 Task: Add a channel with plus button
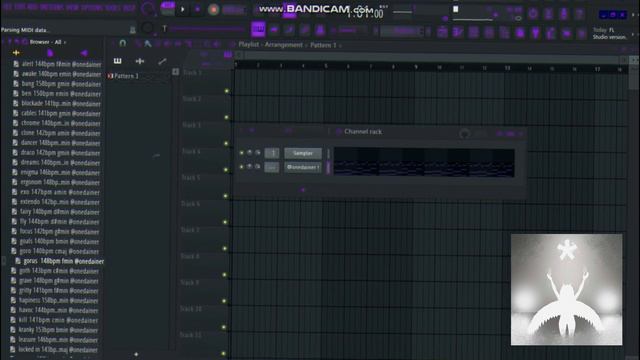tap(303, 190)
